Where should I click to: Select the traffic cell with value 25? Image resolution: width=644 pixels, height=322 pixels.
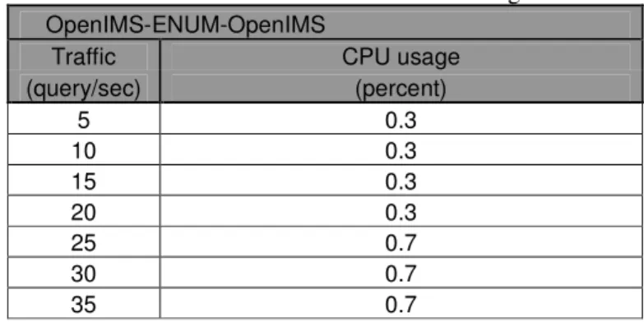tap(84, 242)
